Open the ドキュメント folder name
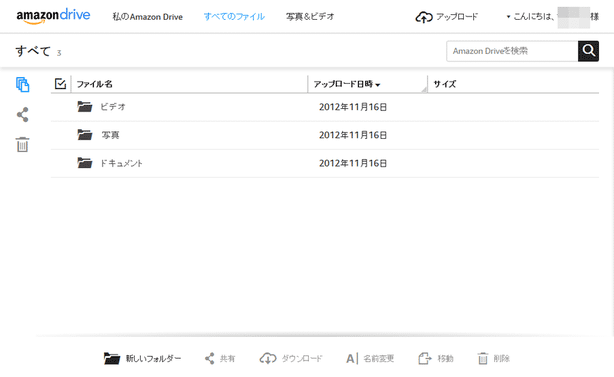This screenshot has width=614, height=377. [121, 163]
